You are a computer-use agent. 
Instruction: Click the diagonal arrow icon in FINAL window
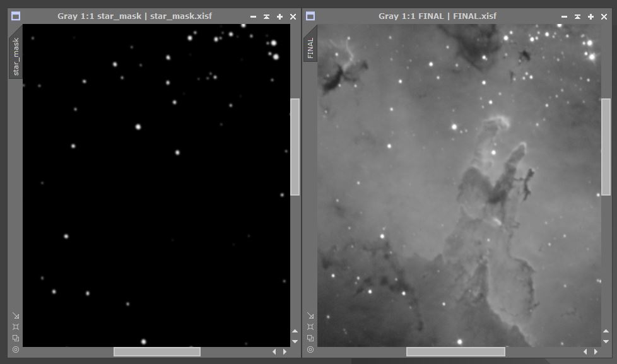[310, 315]
